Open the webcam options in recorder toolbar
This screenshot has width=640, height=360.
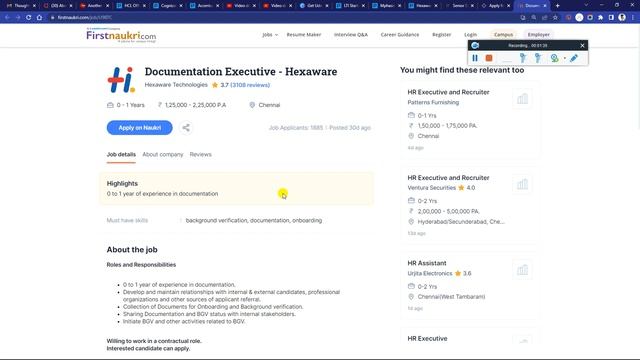[554, 58]
